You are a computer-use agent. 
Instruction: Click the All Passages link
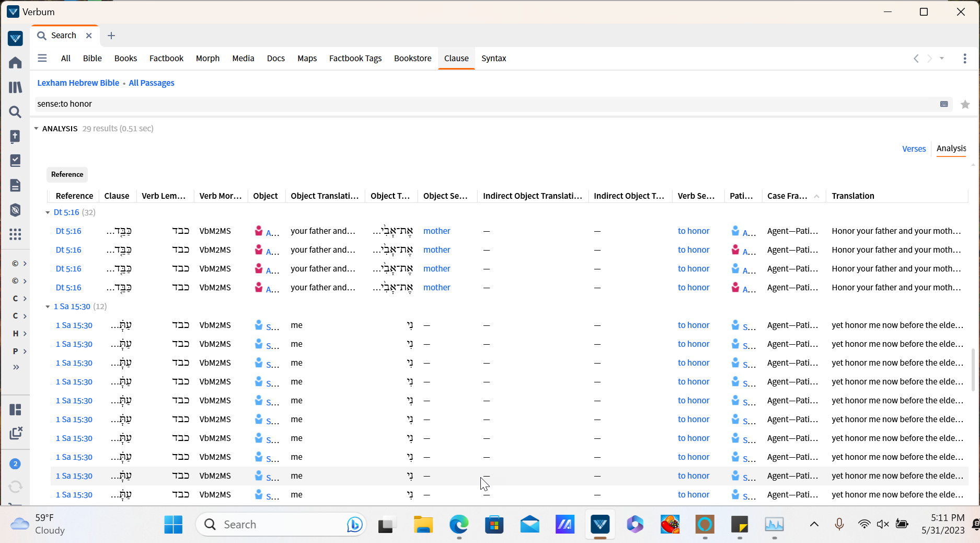152,83
